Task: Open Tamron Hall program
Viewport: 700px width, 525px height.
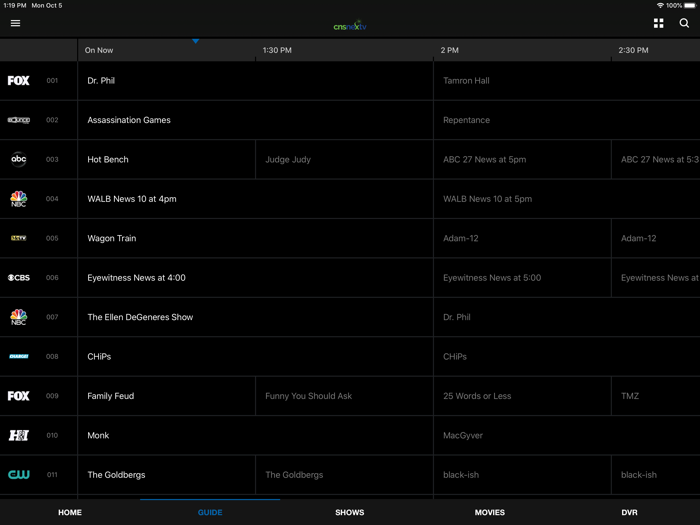Action: (x=567, y=81)
